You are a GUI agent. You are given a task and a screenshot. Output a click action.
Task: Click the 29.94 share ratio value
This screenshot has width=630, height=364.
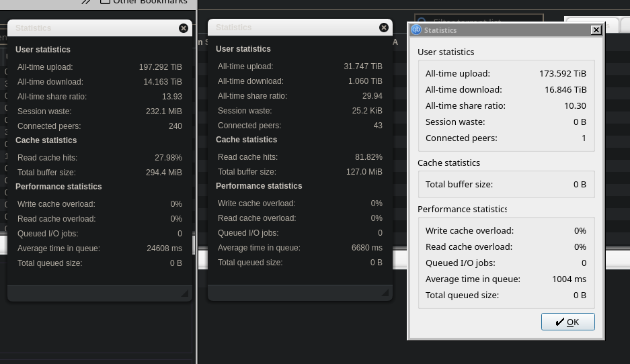click(x=372, y=96)
